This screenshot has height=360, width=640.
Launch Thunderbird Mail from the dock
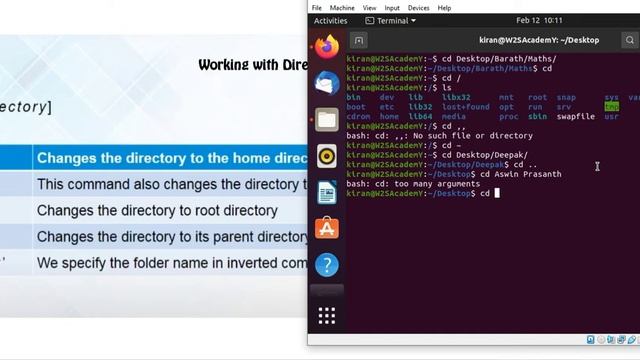pyautogui.click(x=327, y=83)
